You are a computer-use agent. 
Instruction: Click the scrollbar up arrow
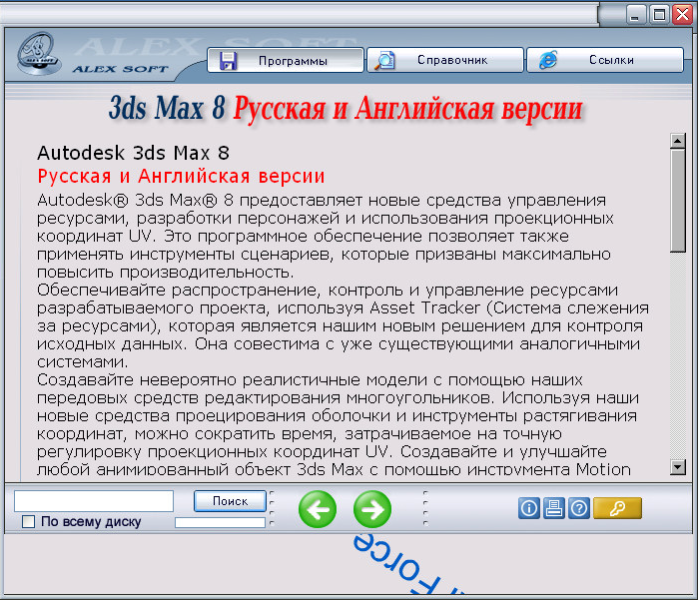(x=678, y=141)
